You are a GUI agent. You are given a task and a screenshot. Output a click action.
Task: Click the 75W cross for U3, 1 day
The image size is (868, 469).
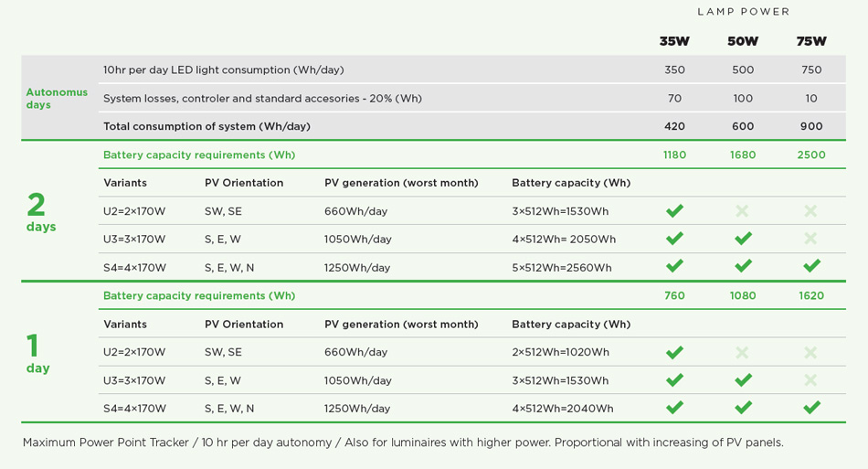point(811,380)
